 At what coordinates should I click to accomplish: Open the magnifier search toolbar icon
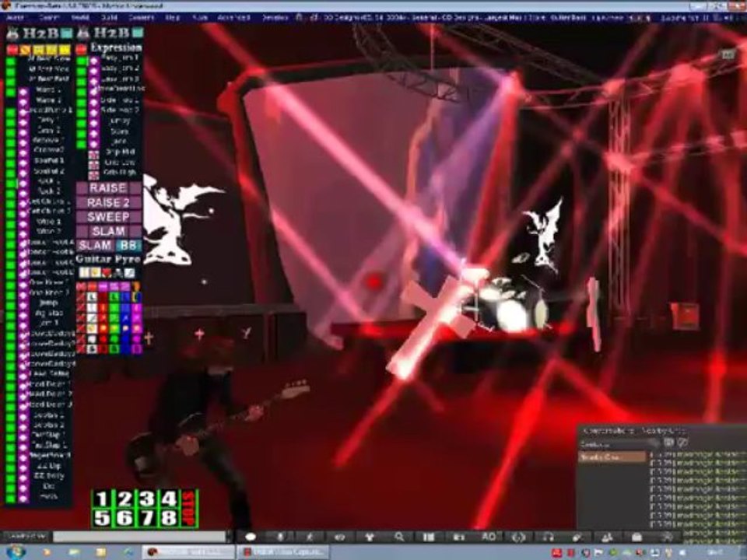click(x=398, y=537)
